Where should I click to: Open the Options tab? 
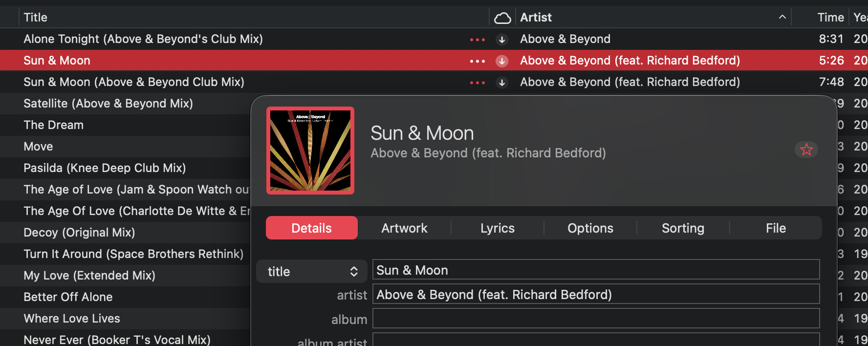(x=590, y=228)
